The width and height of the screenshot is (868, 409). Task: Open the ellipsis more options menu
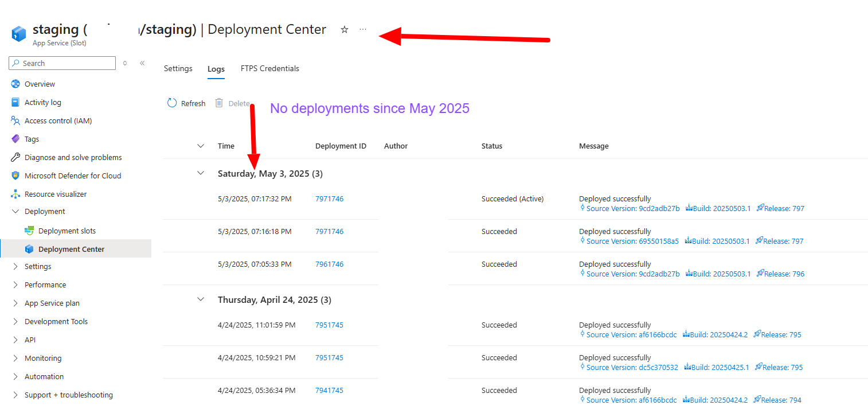click(x=362, y=29)
